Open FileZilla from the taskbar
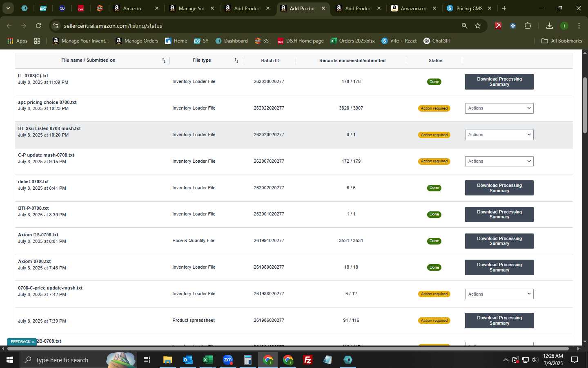This screenshot has width=588, height=368. 308,360
